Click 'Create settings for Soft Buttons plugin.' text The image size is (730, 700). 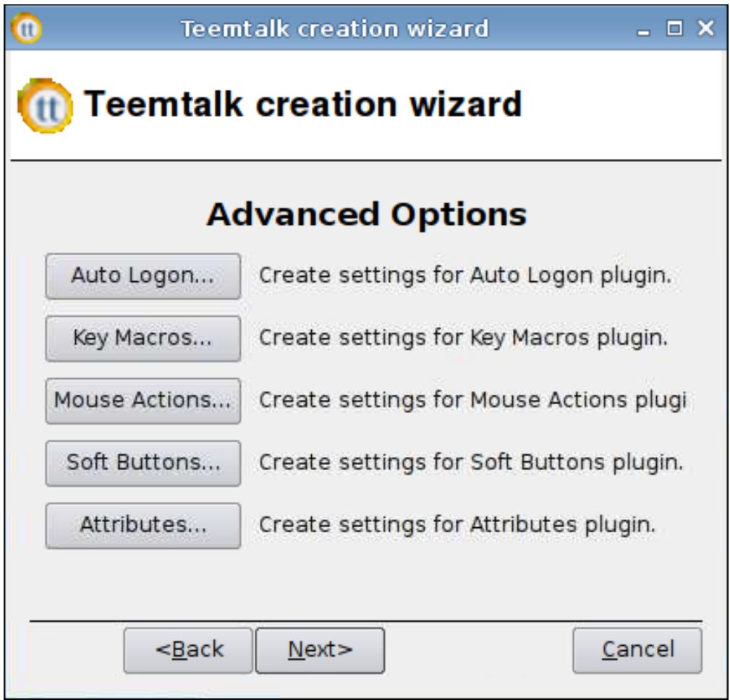(471, 463)
